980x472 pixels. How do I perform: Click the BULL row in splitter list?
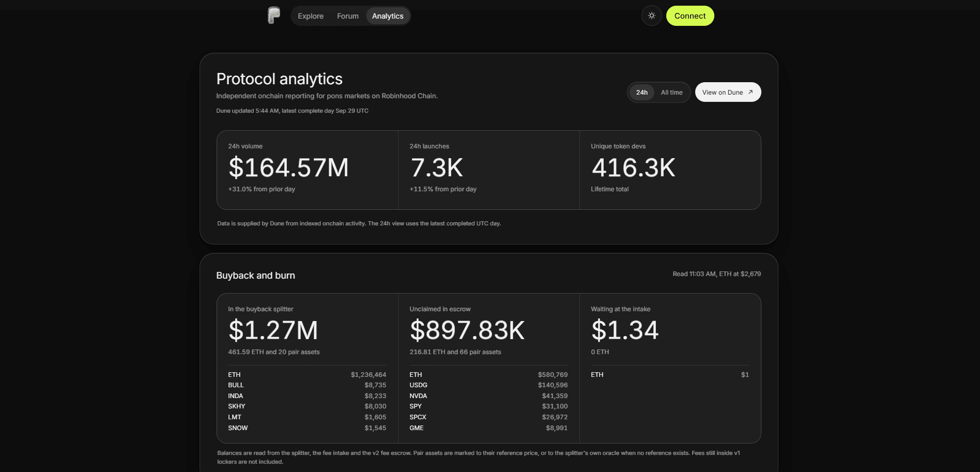[307, 385]
